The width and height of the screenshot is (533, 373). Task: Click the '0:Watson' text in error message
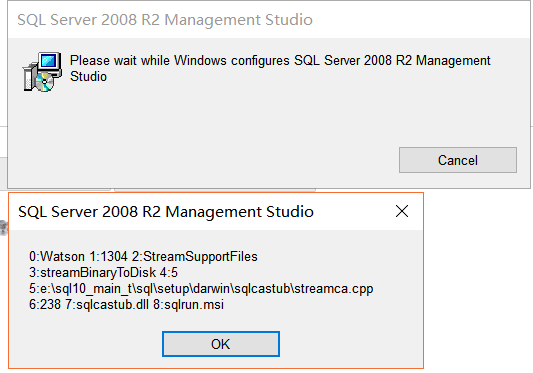click(x=57, y=256)
